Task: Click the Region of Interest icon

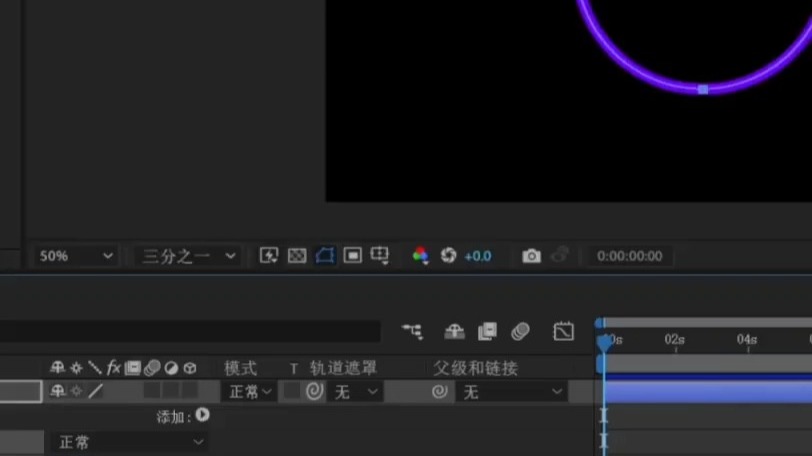Action: tap(353, 255)
